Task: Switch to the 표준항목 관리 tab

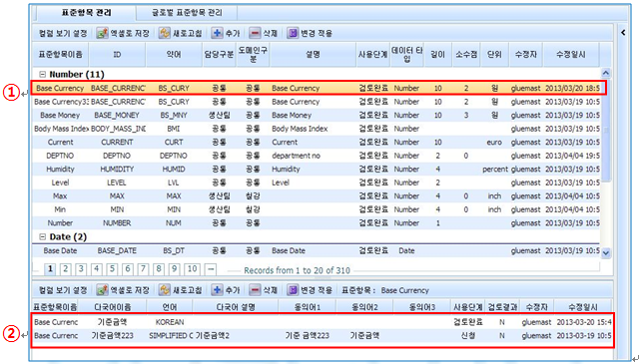Action: (86, 13)
